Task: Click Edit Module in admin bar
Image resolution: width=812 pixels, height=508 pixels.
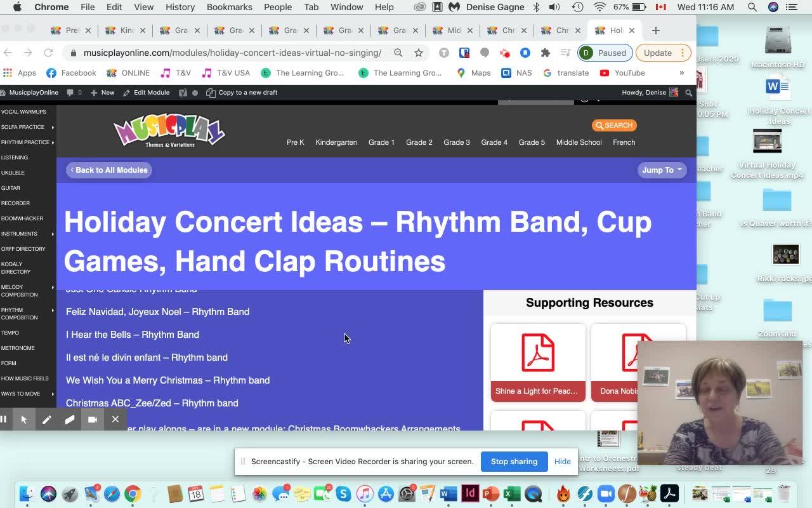Action: 147,93
